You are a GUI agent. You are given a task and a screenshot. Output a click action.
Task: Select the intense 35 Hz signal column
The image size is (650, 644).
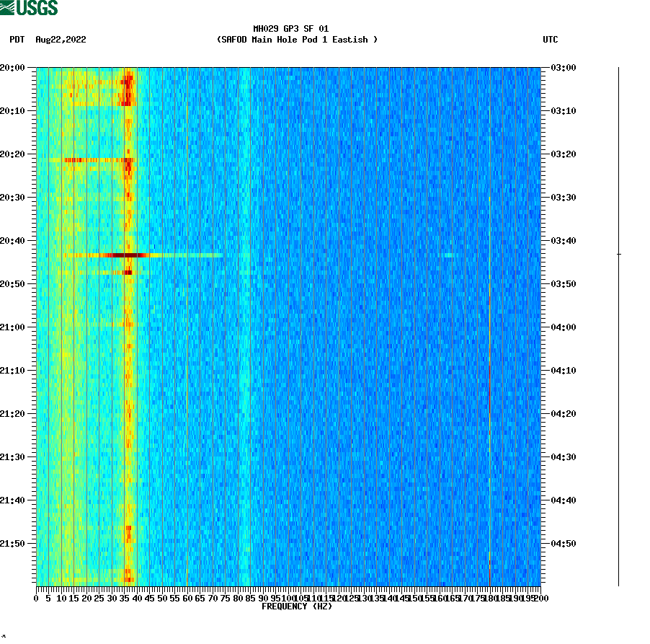pyautogui.click(x=128, y=325)
